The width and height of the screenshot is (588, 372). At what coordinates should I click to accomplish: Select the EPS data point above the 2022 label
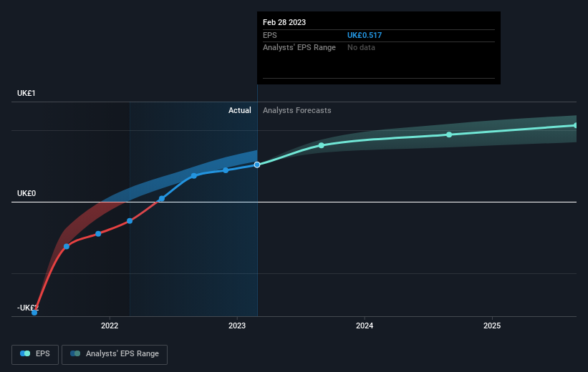(x=98, y=234)
